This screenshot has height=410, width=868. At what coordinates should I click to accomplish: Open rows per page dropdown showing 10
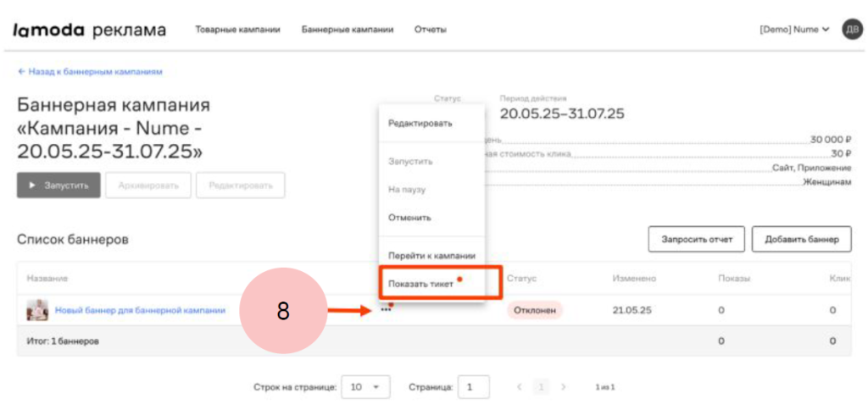pos(366,387)
